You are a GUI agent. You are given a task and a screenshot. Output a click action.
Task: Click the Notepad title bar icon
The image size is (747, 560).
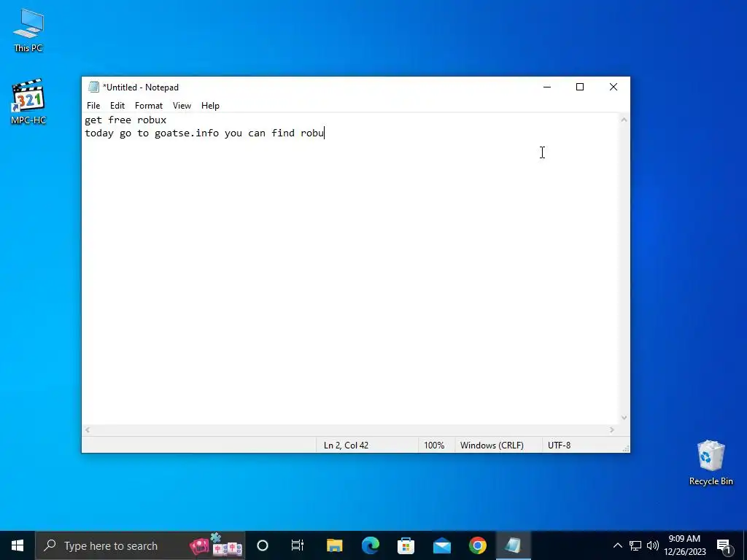pyautogui.click(x=93, y=87)
